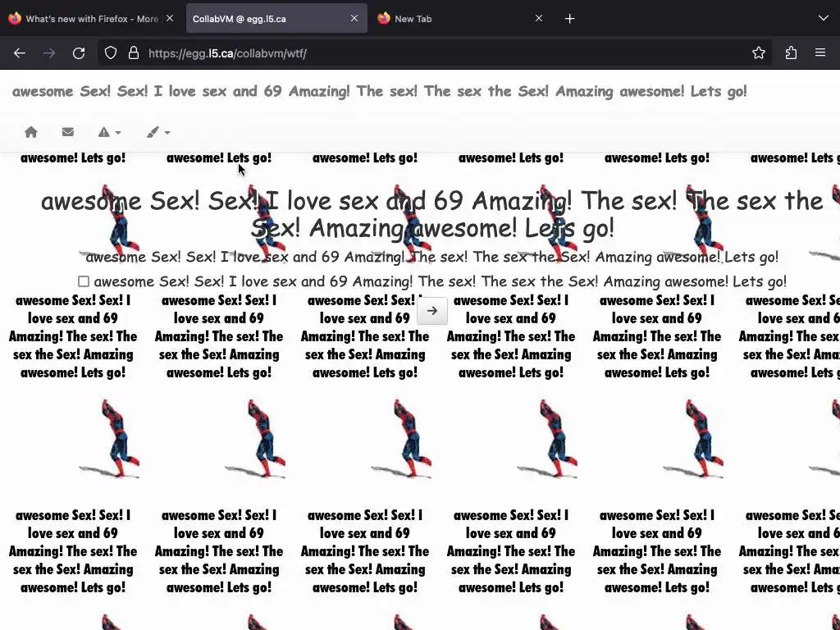Viewport: 840px width, 630px height.
Task: Click the navbar title awesome Sex! text
Action: (379, 91)
